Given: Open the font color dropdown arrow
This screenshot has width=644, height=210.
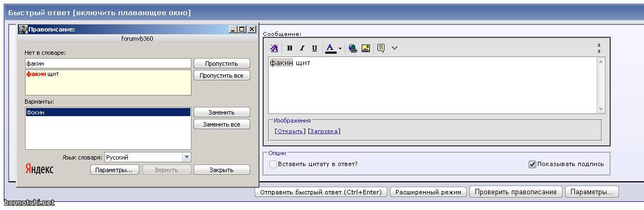Looking at the screenshot, I should [x=340, y=49].
